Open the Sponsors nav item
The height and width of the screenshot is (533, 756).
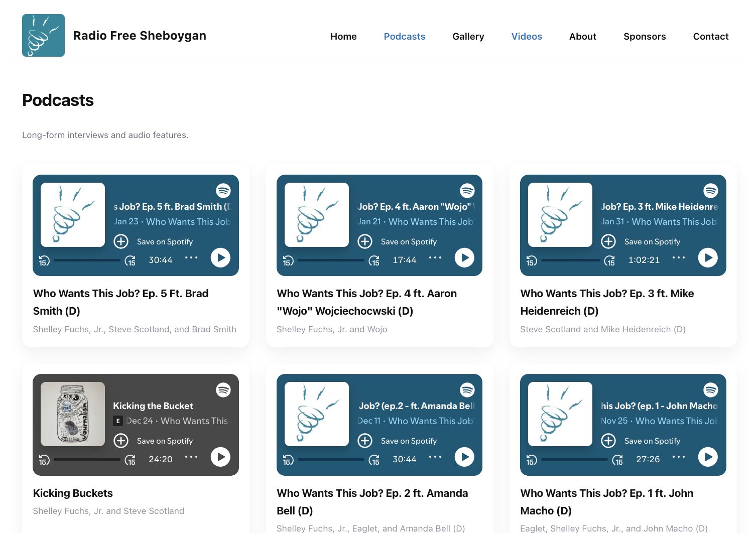(644, 37)
